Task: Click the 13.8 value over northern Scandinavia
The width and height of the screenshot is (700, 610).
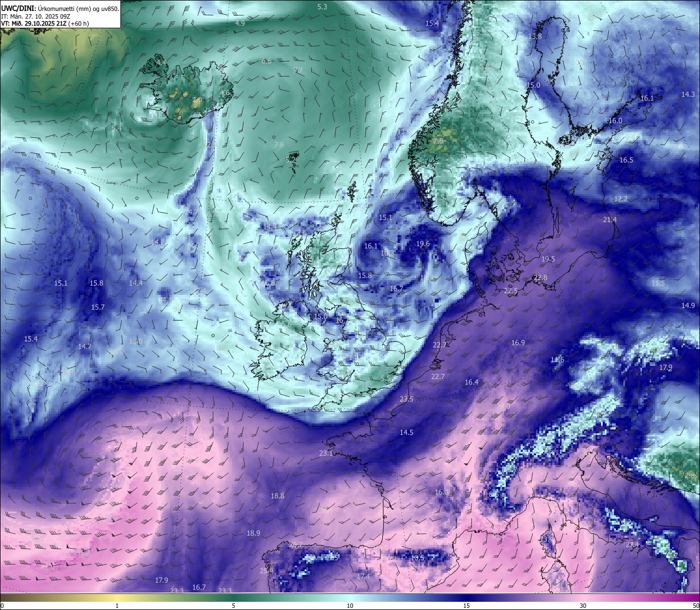Action: coord(535,36)
